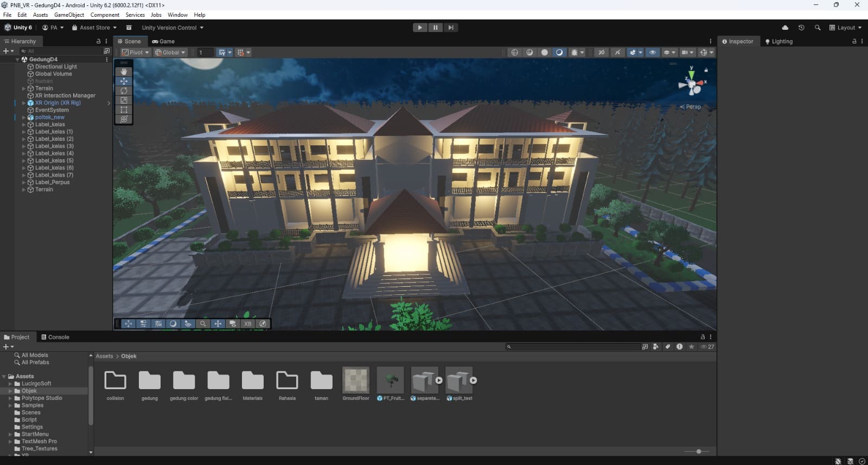Select Global Volume in Hierarchy
Viewport: 868px width, 465px height.
coord(53,74)
